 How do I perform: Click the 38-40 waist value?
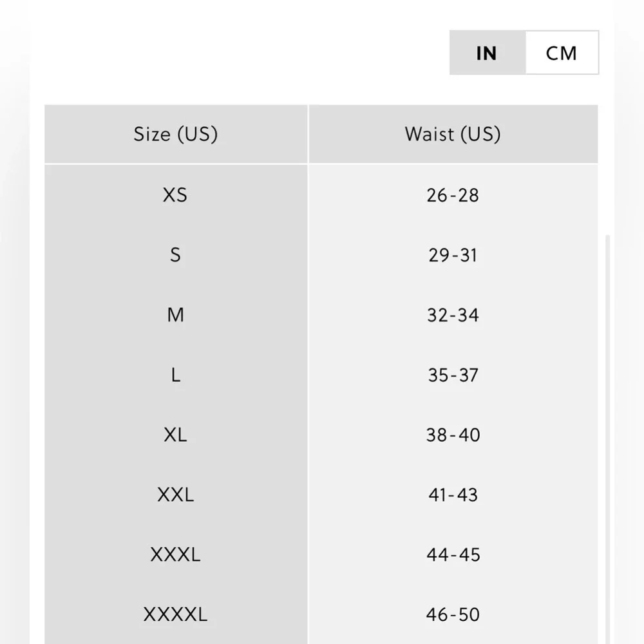pyautogui.click(x=453, y=435)
